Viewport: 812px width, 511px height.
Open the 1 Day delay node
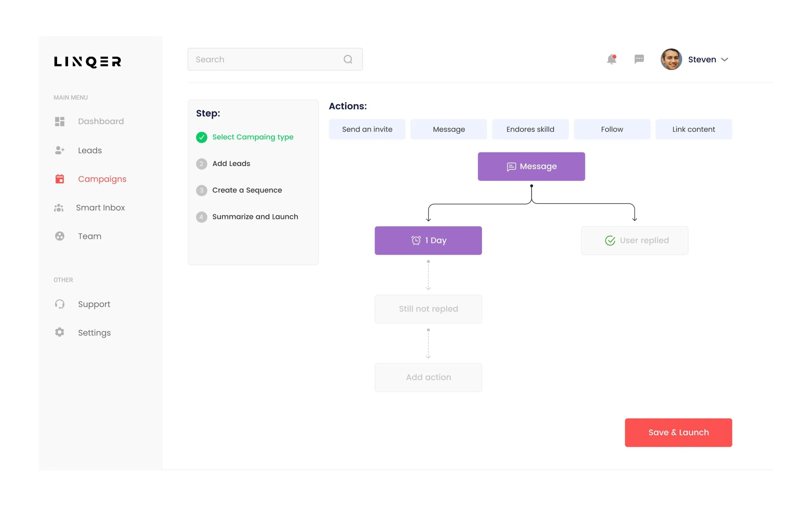pyautogui.click(x=428, y=241)
